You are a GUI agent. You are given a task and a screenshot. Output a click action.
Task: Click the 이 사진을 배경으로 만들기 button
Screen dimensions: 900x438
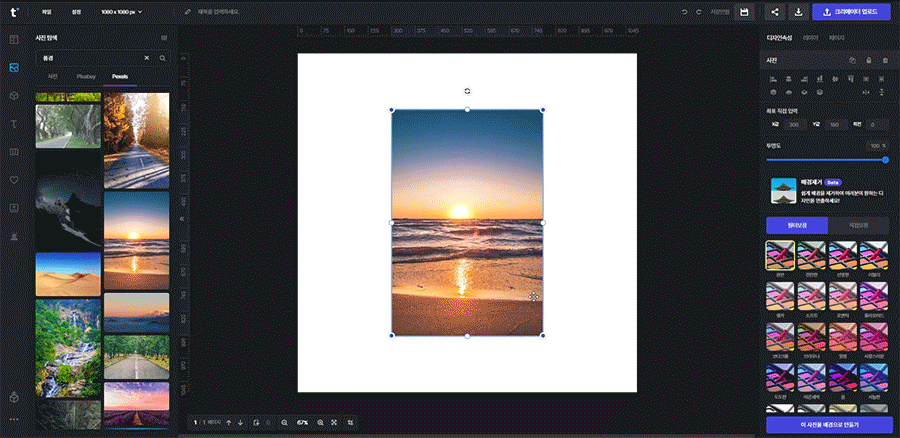coord(828,425)
